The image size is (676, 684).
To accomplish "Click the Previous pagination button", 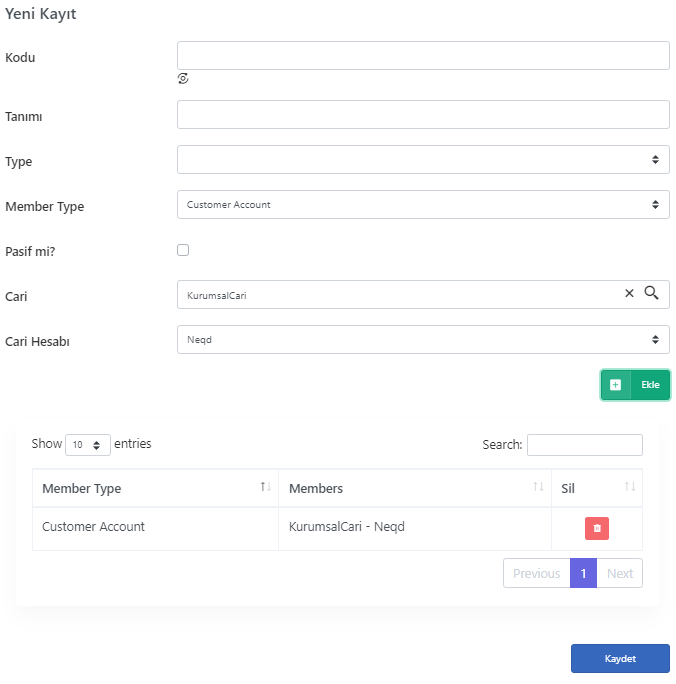I will point(536,573).
